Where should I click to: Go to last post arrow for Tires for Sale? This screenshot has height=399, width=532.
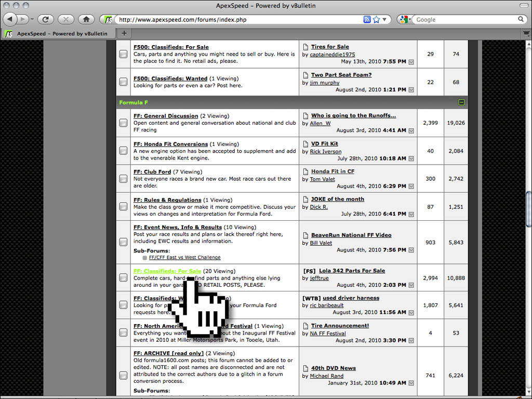point(411,62)
